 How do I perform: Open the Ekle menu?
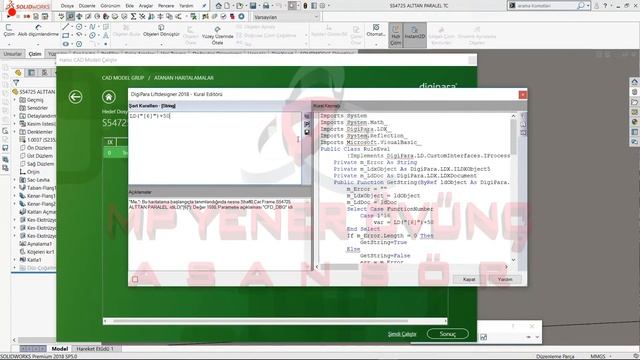pyautogui.click(x=130, y=6)
